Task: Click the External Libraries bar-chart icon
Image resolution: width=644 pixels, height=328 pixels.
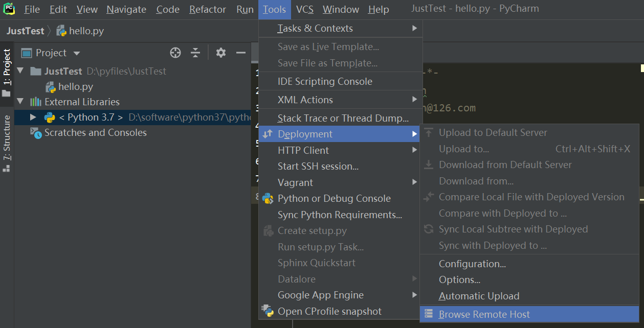Action: [x=36, y=102]
